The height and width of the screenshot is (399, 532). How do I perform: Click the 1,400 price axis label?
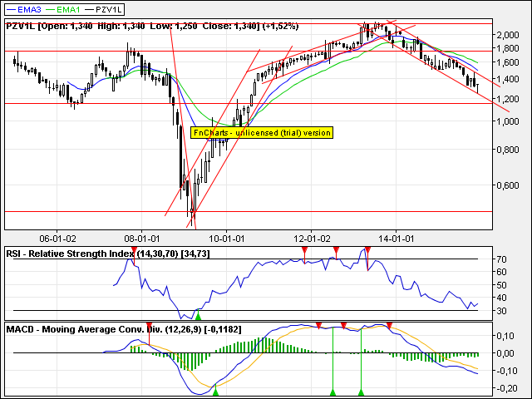[508, 79]
